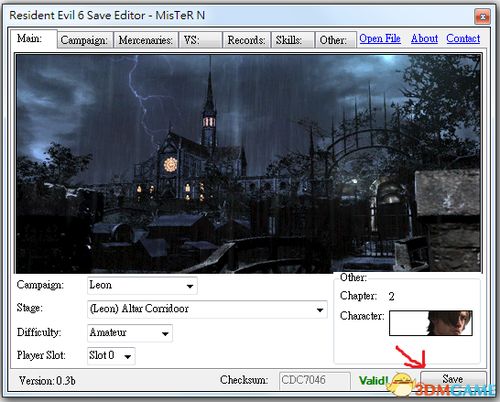Open the About link

[424, 39]
